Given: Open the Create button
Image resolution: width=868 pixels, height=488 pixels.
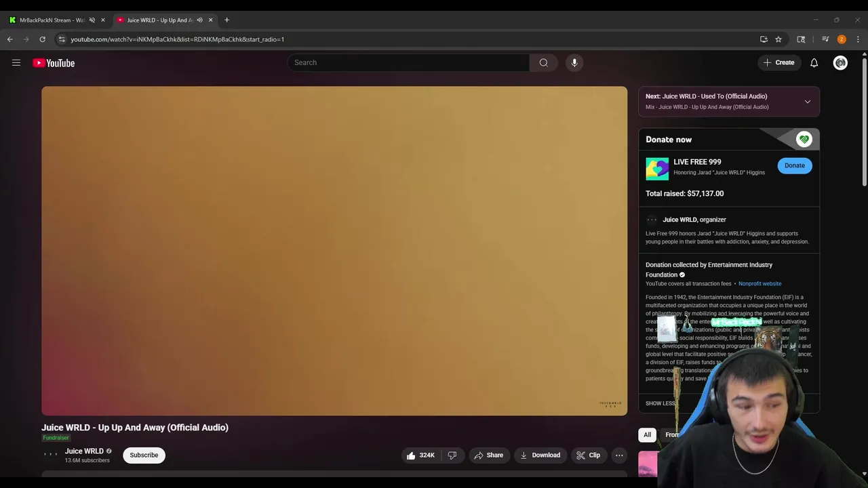Looking at the screenshot, I should coord(778,62).
